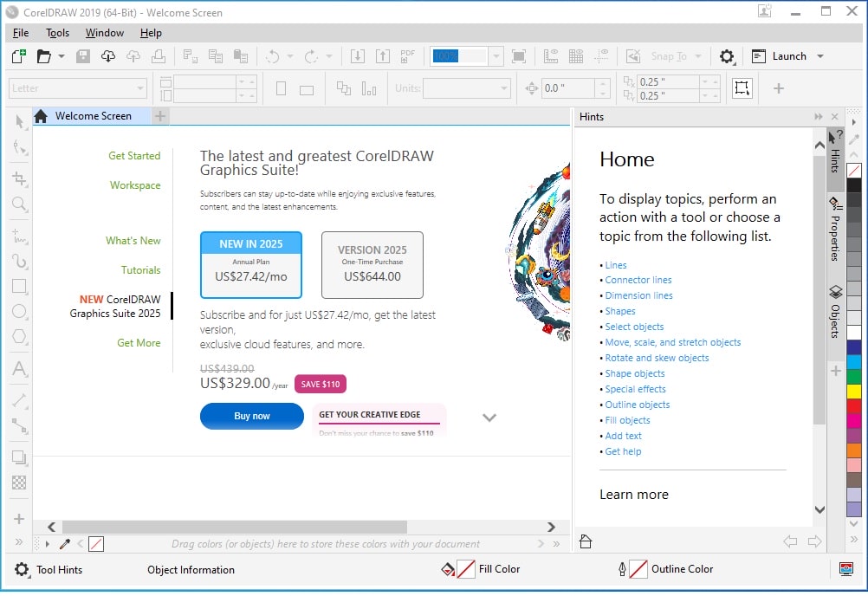Open the Connector lines help link
Screen dimensions: 868x609
[638, 280]
